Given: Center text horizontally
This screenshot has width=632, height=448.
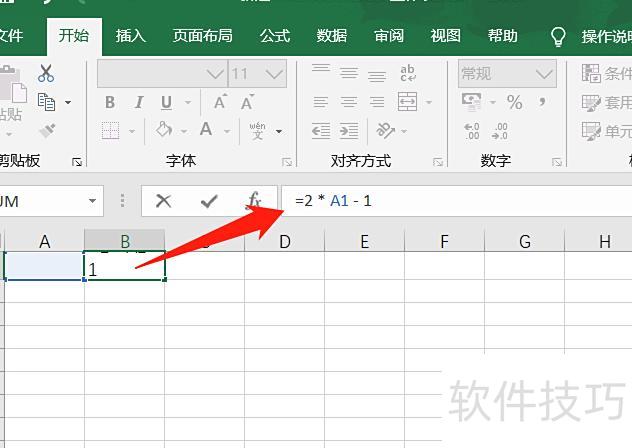Looking at the screenshot, I should pyautogui.click(x=349, y=102).
